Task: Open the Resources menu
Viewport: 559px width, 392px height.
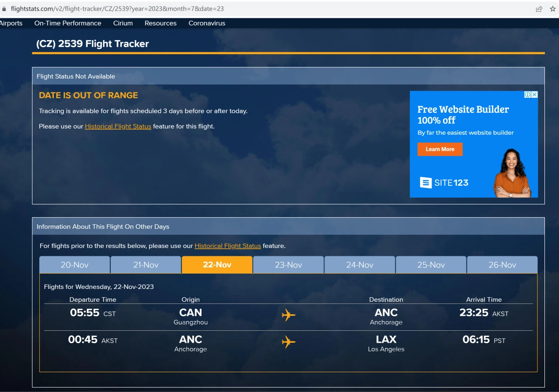Action: pyautogui.click(x=160, y=23)
